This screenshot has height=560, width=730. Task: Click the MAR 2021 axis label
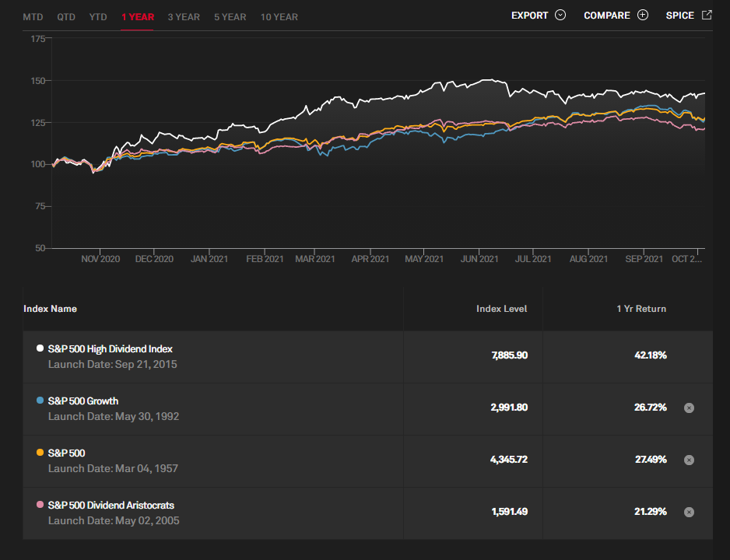click(x=314, y=259)
